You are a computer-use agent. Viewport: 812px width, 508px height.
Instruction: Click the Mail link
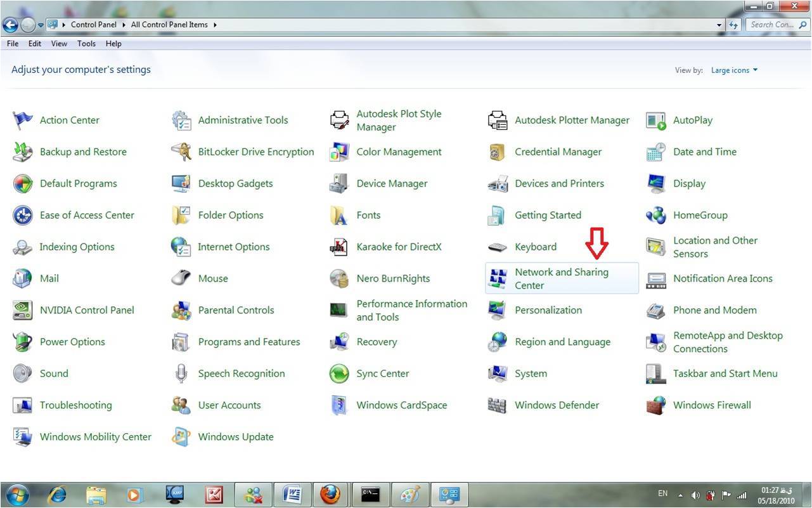[x=49, y=278]
